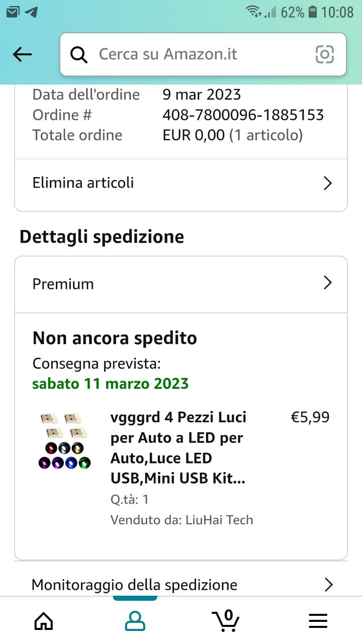
Task: Go to the Home tab icon
Action: coord(44,620)
